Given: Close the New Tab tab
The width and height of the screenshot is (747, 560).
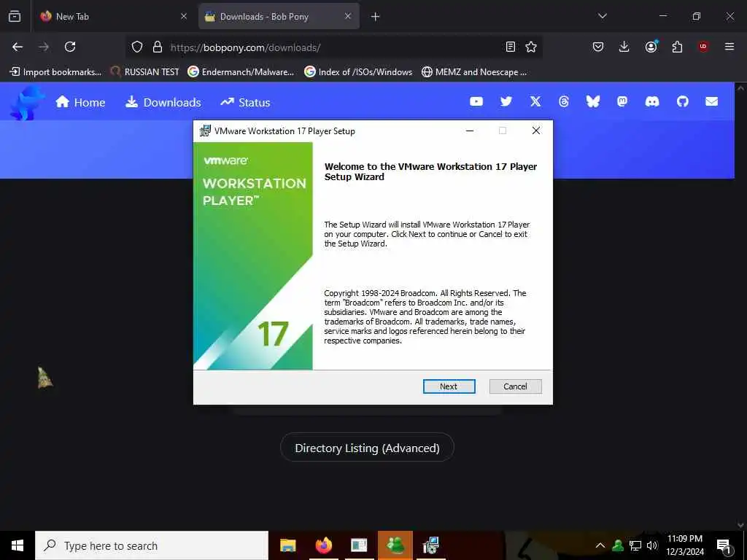Looking at the screenshot, I should click(x=184, y=16).
